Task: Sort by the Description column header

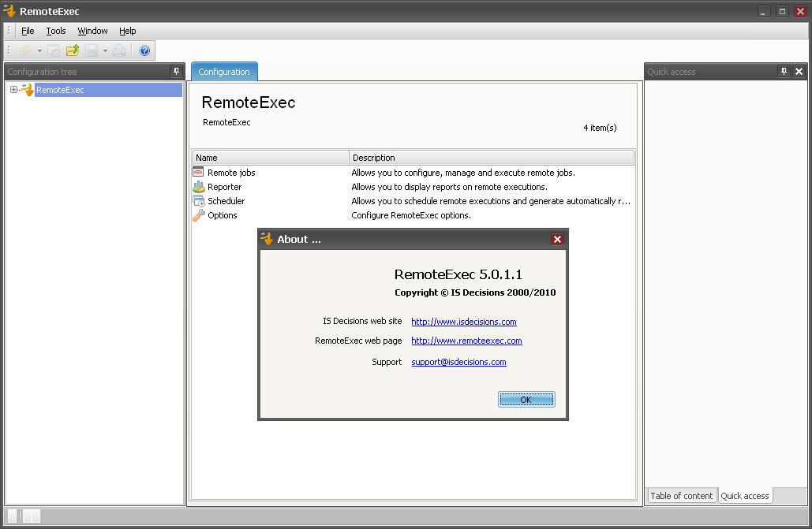Action: [x=492, y=158]
